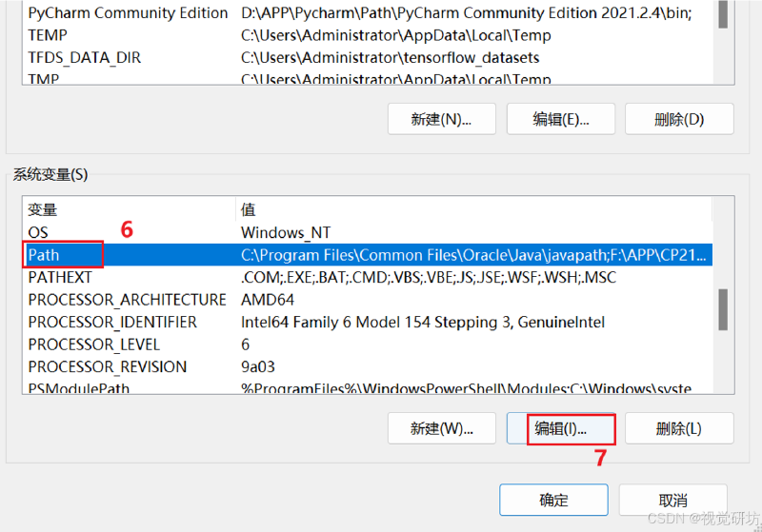Click the PyCharm bin path value
Screen dimensions: 762x532
(467, 12)
